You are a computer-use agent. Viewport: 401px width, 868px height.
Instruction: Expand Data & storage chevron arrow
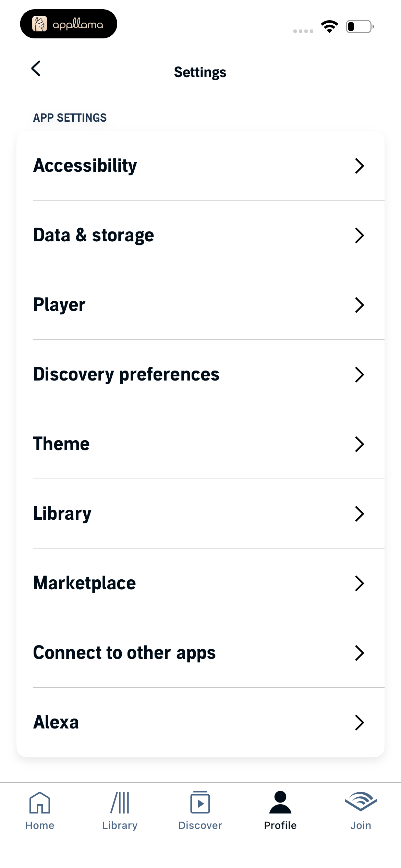pos(359,236)
